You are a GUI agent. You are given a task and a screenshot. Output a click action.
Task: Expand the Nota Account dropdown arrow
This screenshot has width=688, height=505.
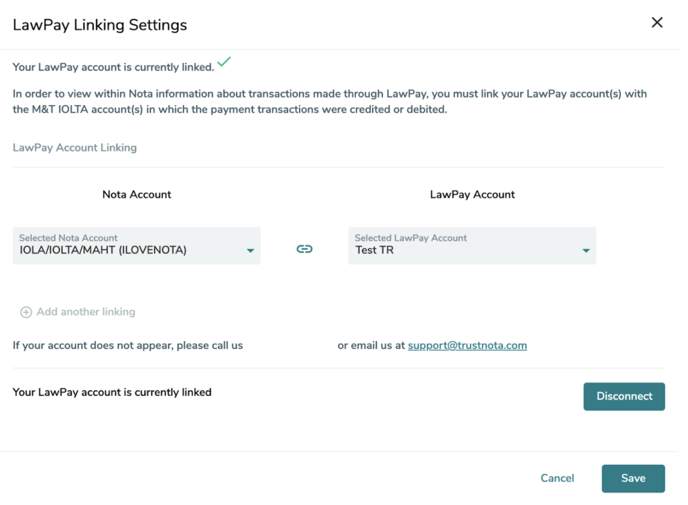point(250,251)
